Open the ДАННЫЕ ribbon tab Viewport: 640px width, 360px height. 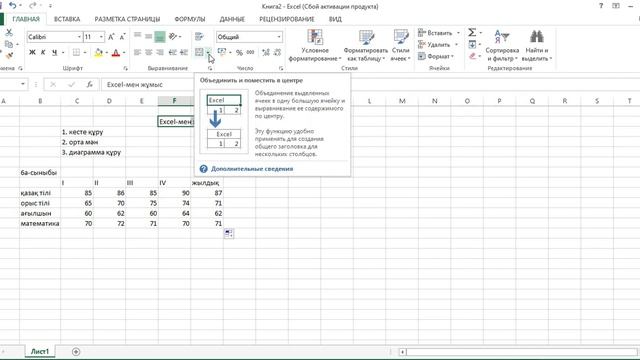[x=232, y=19]
